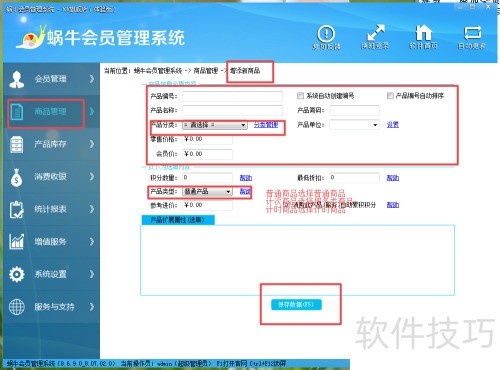
Task: Open the 会员管理 sidebar menu
Action: tap(52, 79)
